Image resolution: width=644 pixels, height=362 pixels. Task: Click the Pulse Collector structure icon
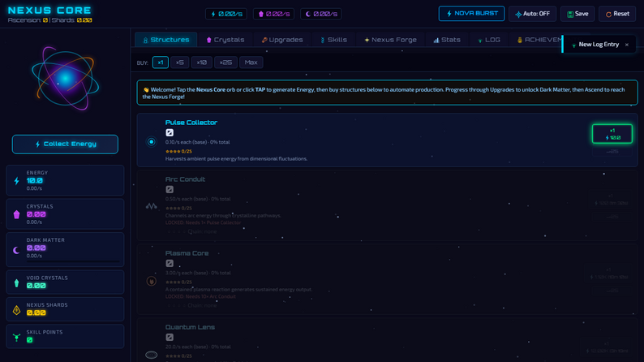(151, 142)
